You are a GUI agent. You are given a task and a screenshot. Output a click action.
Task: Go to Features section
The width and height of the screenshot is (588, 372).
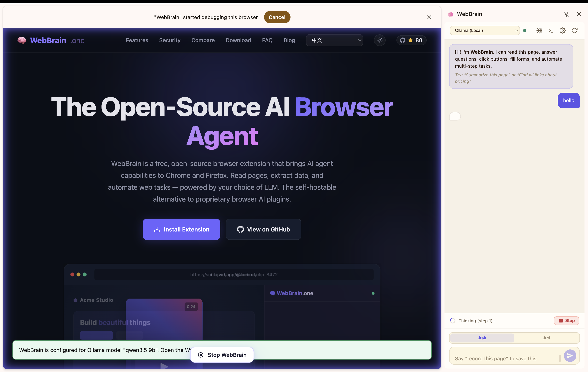(x=137, y=40)
